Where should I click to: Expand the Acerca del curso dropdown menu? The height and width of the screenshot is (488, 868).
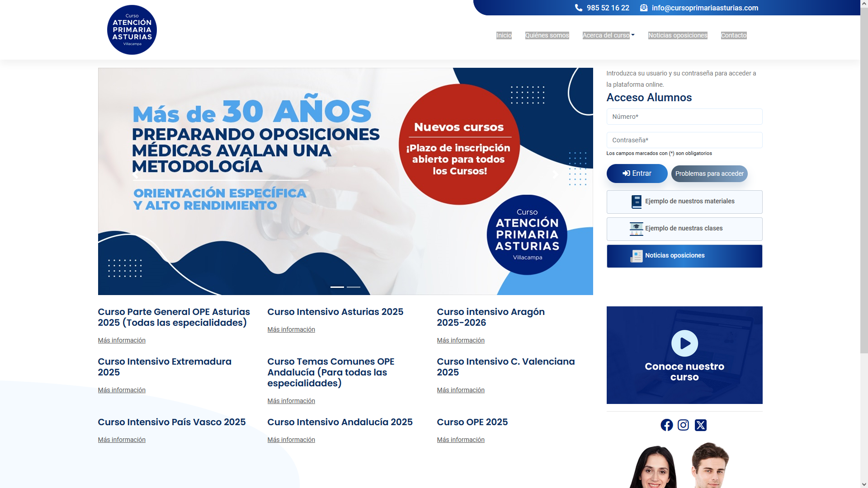[609, 35]
